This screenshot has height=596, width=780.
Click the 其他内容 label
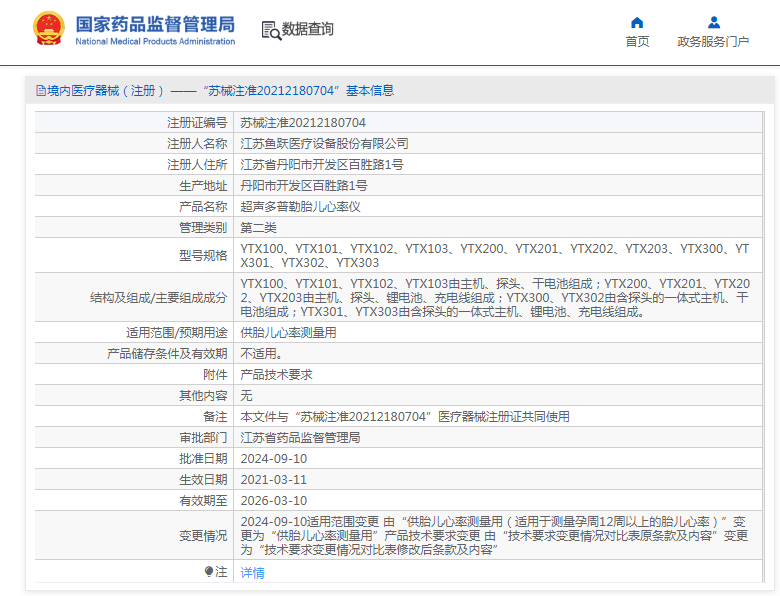click(x=203, y=395)
